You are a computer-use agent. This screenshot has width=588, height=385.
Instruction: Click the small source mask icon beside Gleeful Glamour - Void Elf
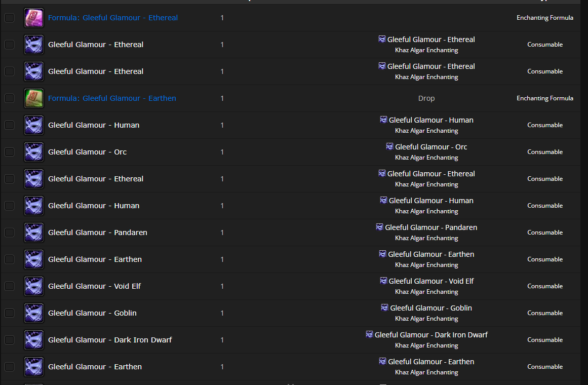(383, 281)
